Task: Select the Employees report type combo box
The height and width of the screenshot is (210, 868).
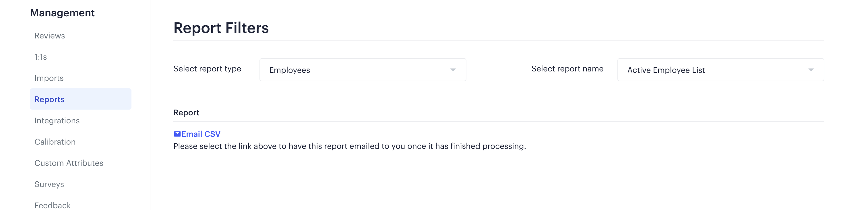Action: click(363, 70)
